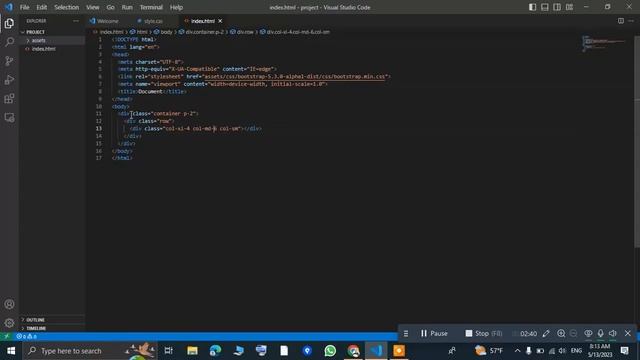This screenshot has height=360, width=640.
Task: Open the Manage gear icon
Action: click(x=9, y=323)
